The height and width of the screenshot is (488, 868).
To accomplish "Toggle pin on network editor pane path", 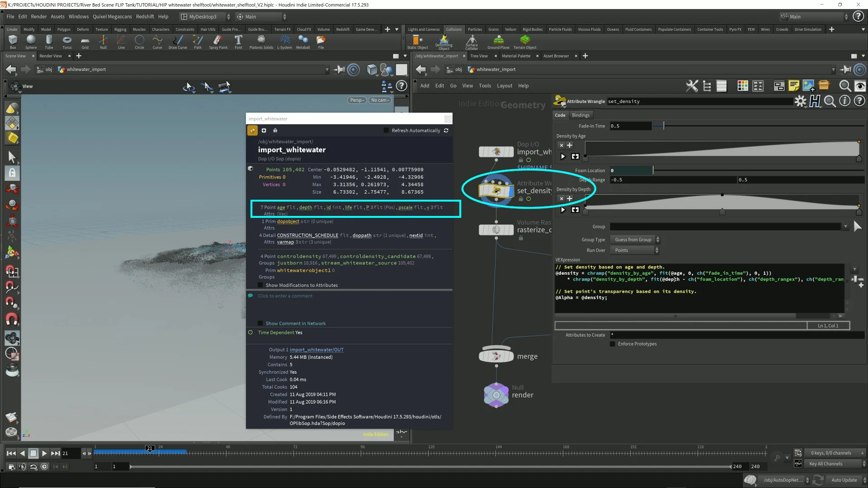I will 845,70.
